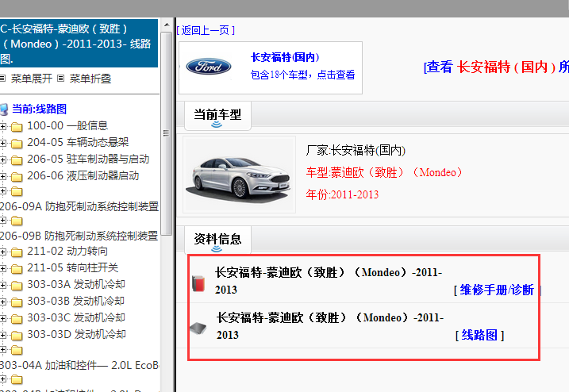Select the 资料信息 tab
The image size is (569, 392).
(x=217, y=240)
